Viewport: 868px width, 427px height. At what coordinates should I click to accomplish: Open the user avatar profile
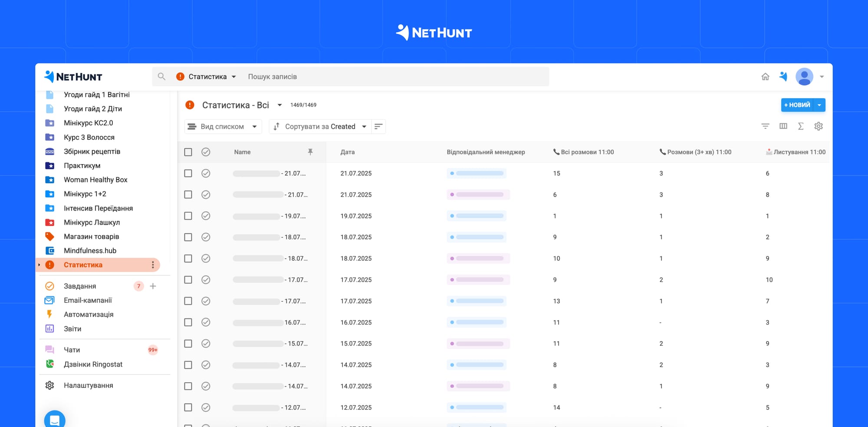tap(804, 76)
